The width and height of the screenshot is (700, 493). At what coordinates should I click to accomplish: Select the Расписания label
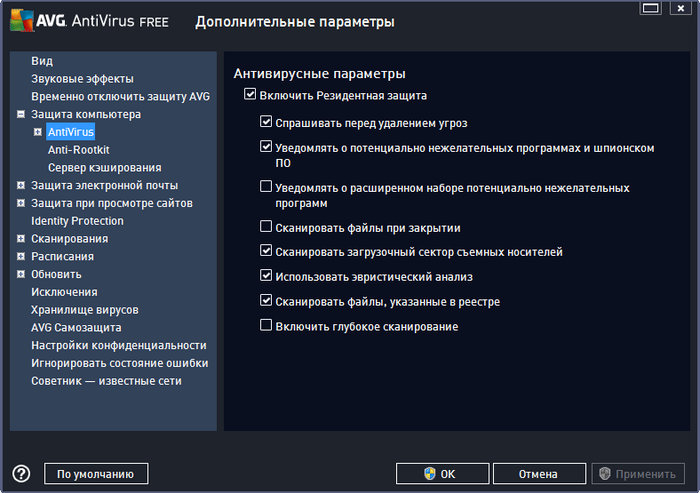click(x=62, y=256)
